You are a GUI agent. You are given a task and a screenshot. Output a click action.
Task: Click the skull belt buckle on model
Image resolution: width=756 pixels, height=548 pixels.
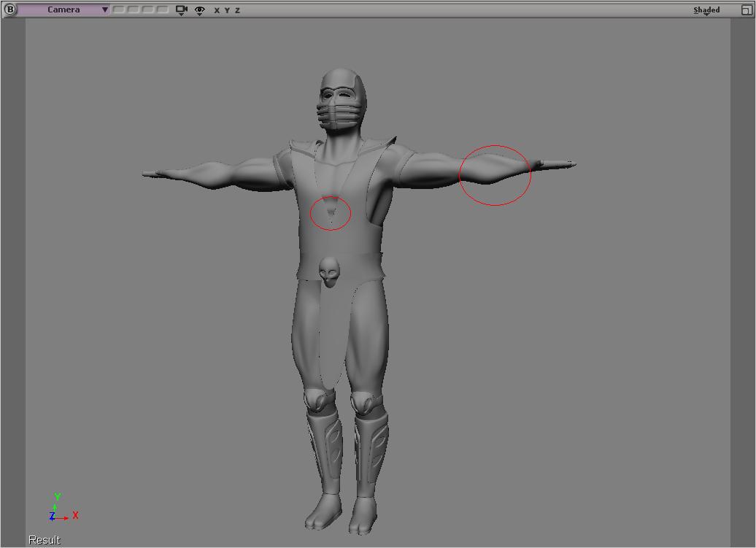click(329, 271)
